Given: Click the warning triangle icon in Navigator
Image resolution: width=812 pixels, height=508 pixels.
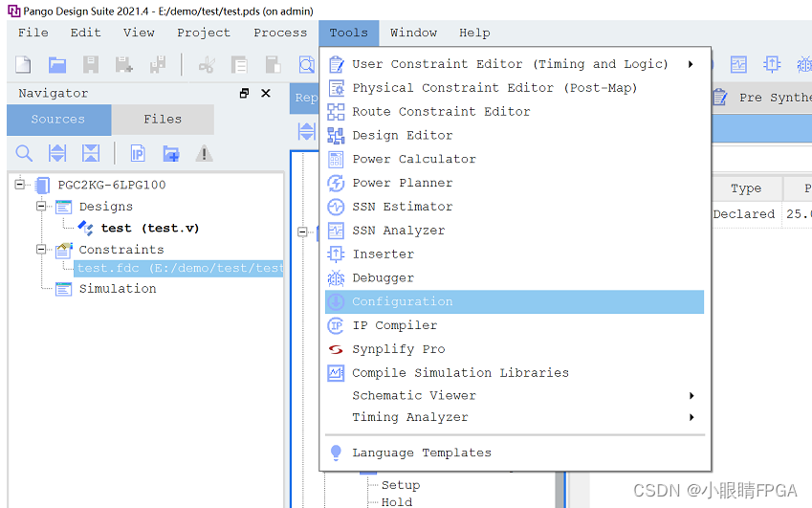Looking at the screenshot, I should [x=204, y=153].
